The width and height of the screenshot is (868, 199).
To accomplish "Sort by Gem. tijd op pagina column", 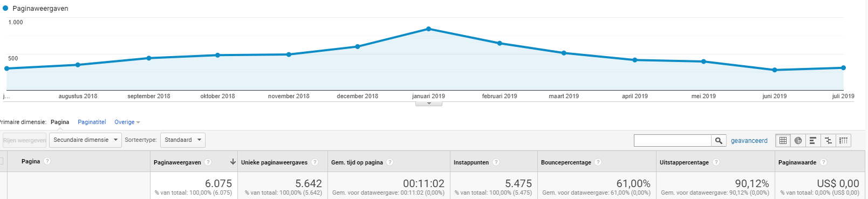I will tap(357, 162).
